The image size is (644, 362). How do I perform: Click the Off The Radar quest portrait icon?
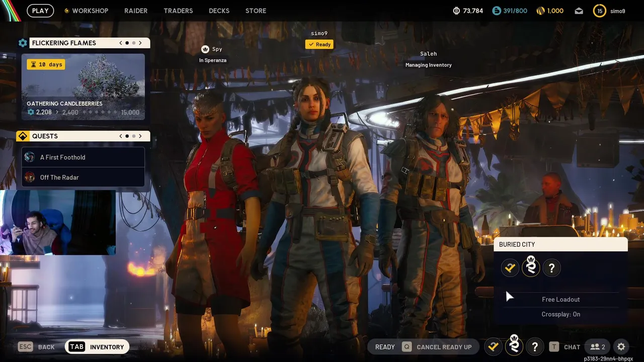(30, 177)
